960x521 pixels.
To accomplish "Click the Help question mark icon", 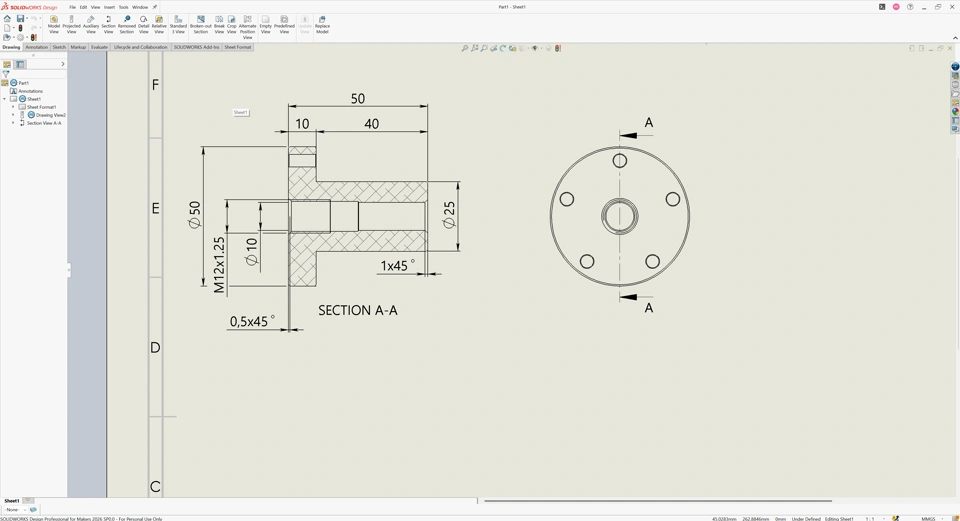I will point(910,7).
